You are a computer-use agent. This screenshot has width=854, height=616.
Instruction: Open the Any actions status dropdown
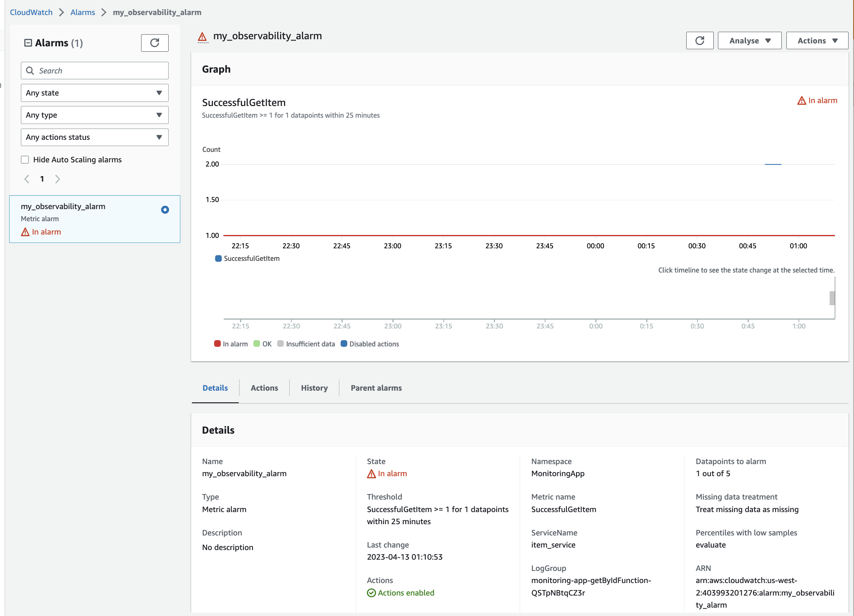click(95, 137)
